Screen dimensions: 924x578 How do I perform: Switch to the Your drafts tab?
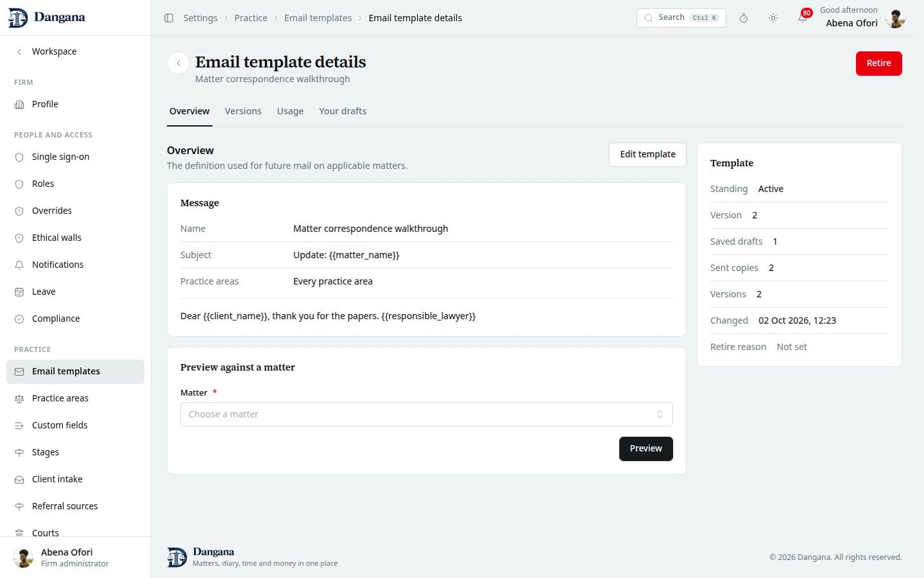(343, 111)
